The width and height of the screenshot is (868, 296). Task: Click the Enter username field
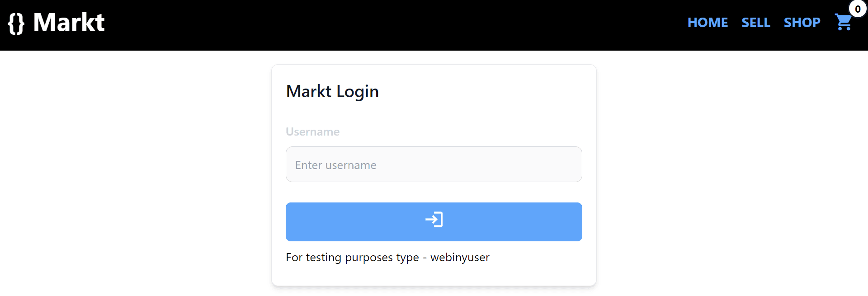[x=434, y=164]
